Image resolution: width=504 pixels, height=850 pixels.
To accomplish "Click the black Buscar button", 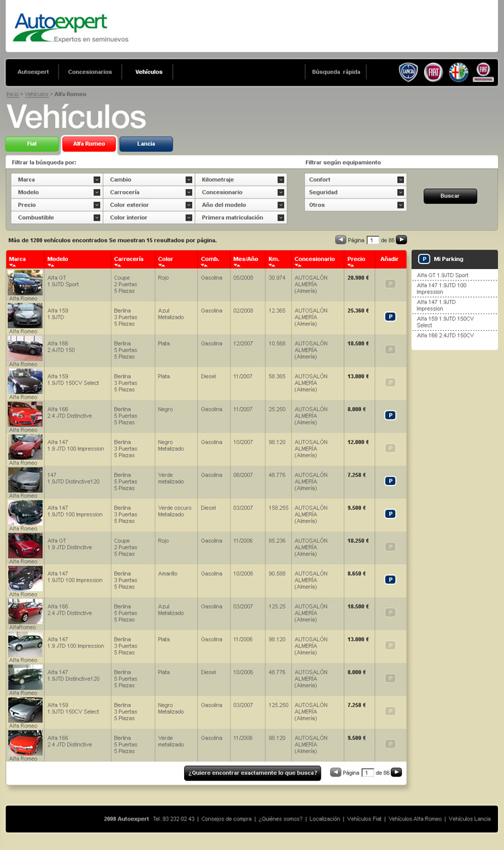I will coord(450,196).
